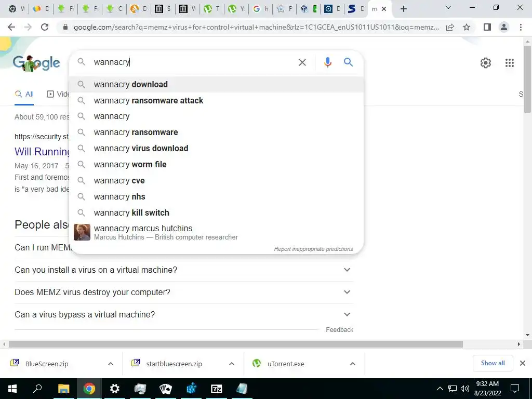Open 7-Zip from the taskbar
Image resolution: width=532 pixels, height=399 pixels.
point(217,389)
